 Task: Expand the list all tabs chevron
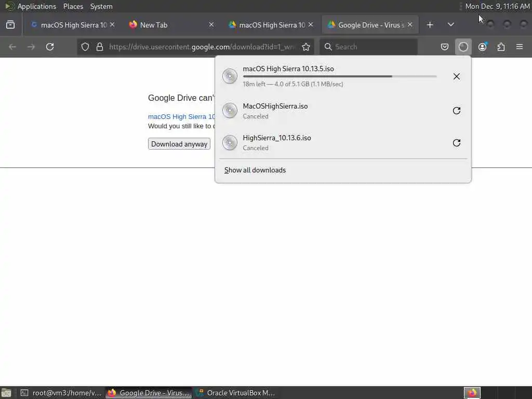click(x=450, y=25)
